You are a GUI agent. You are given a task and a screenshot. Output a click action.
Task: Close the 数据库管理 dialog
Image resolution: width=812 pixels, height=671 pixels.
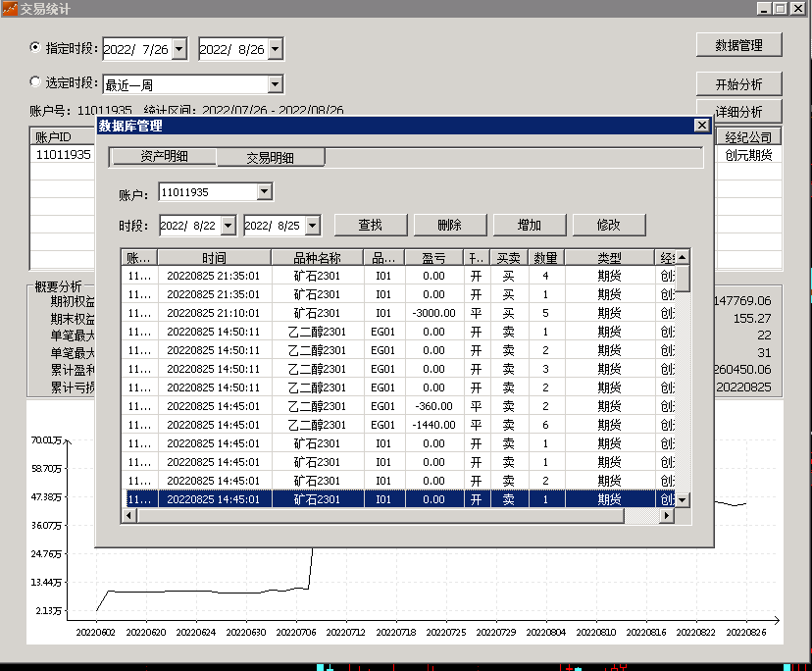pos(701,126)
